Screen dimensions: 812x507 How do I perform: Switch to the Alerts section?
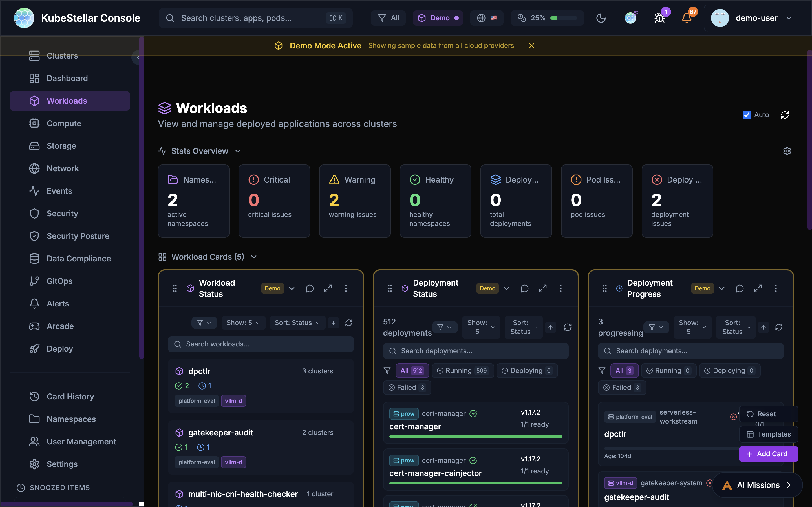click(58, 303)
